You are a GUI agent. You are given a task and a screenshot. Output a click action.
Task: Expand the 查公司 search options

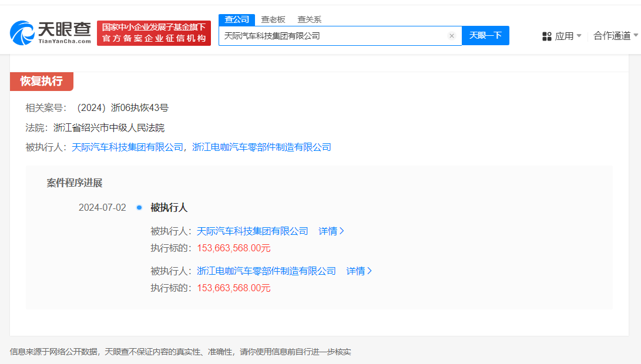tap(237, 19)
